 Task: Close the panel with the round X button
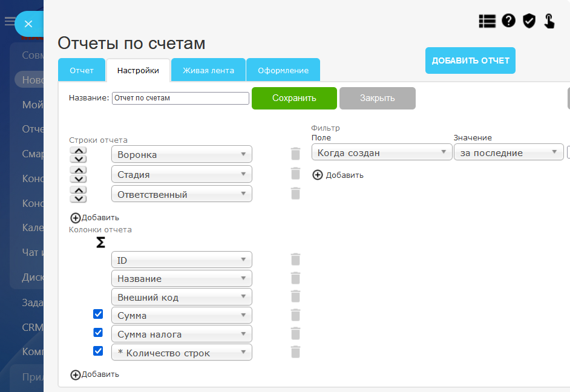(27, 24)
